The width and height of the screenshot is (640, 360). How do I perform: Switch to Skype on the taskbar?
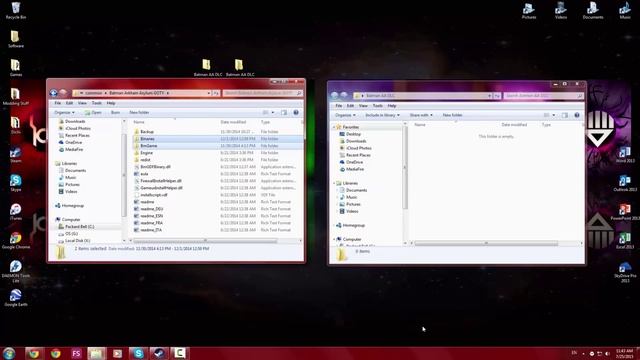[138, 353]
